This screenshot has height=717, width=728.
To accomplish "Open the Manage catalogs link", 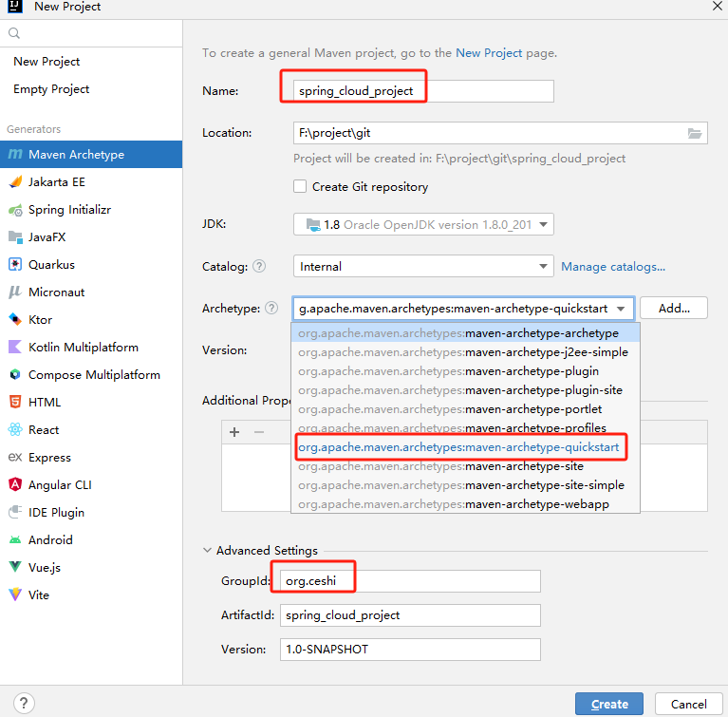I will 613,267.
